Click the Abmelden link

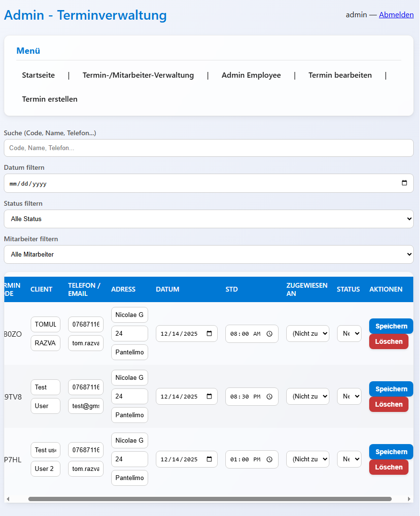pyautogui.click(x=396, y=14)
